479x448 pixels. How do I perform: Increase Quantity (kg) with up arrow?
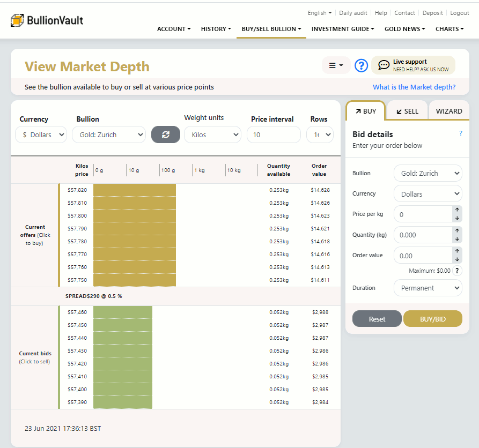point(457,230)
